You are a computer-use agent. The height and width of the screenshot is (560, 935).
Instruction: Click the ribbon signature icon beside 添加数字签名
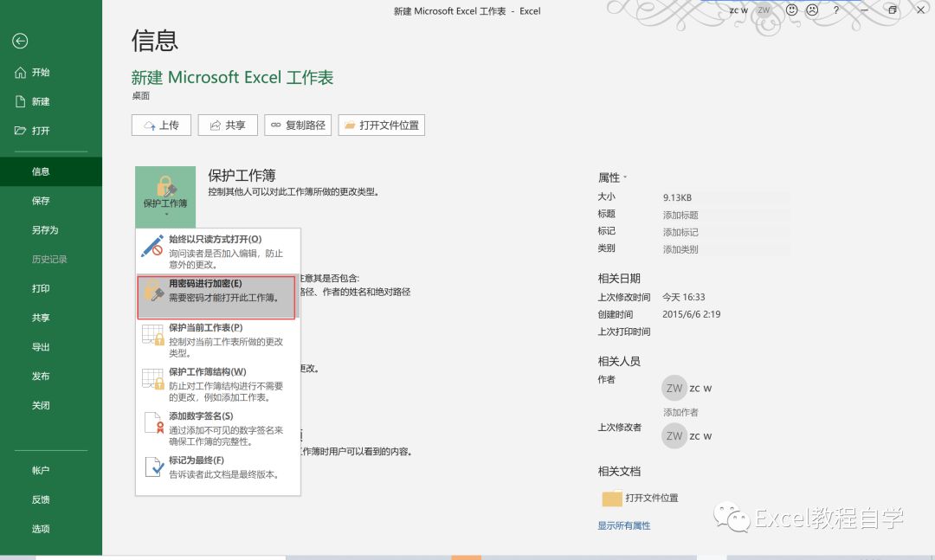pyautogui.click(x=154, y=423)
